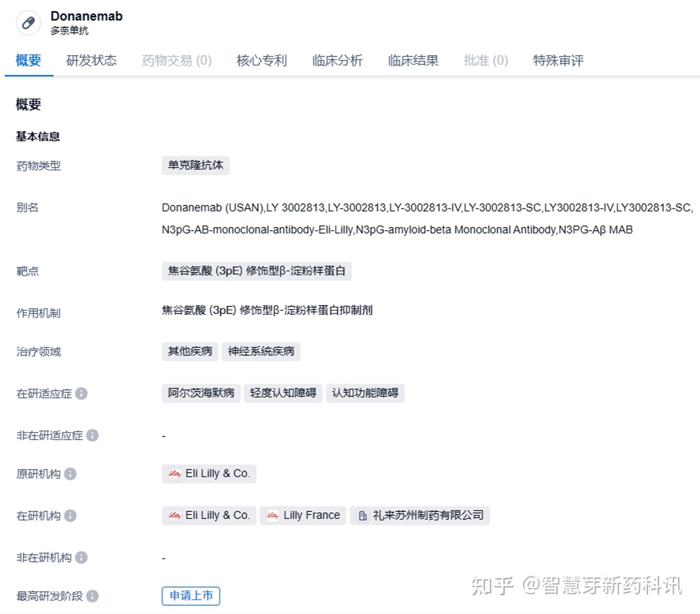700x614 pixels.
Task: Open the 核心专利 tab
Action: (261, 61)
